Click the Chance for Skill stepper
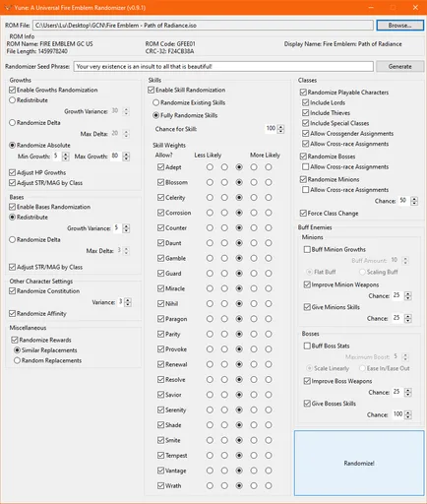The height and width of the screenshot is (504, 427). [x=280, y=129]
